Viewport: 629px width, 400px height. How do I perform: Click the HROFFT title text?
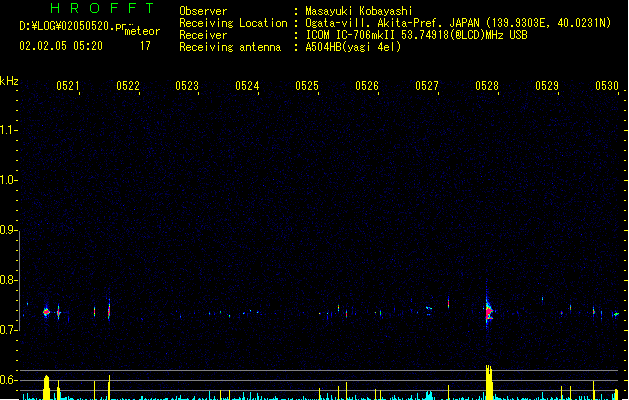coord(102,8)
